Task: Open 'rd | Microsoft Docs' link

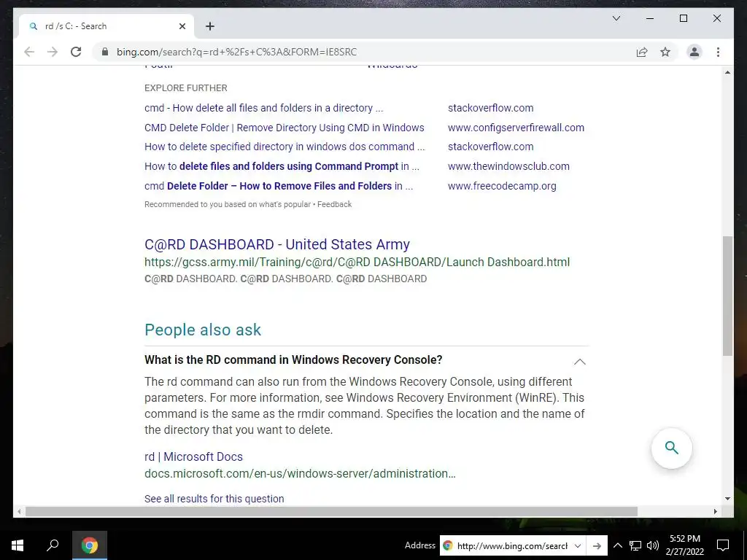Action: point(193,456)
